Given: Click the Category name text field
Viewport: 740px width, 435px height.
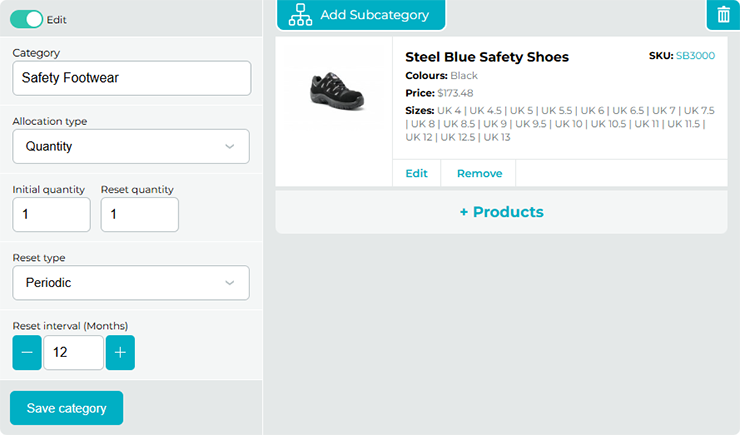Looking at the screenshot, I should tap(131, 78).
